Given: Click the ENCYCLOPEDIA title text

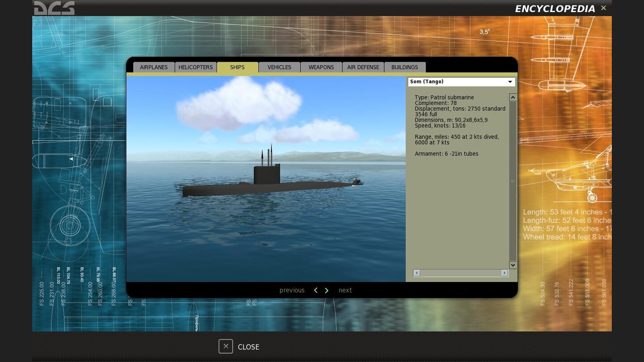Looking at the screenshot, I should click(555, 8).
